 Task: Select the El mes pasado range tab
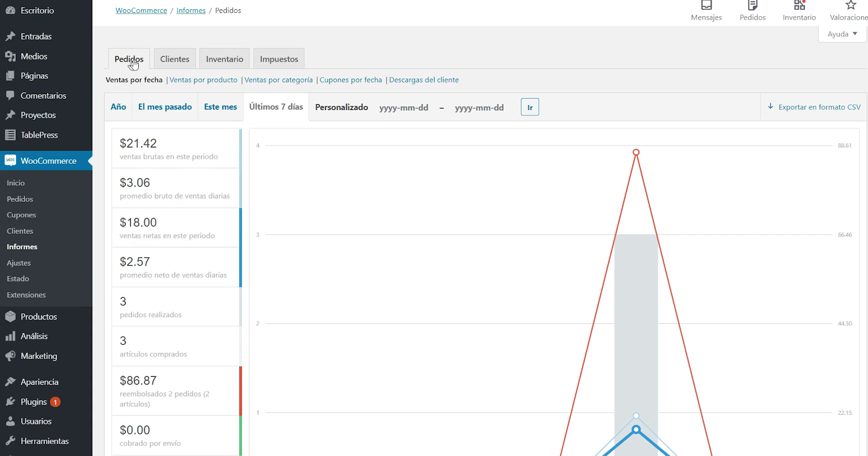pyautogui.click(x=165, y=107)
